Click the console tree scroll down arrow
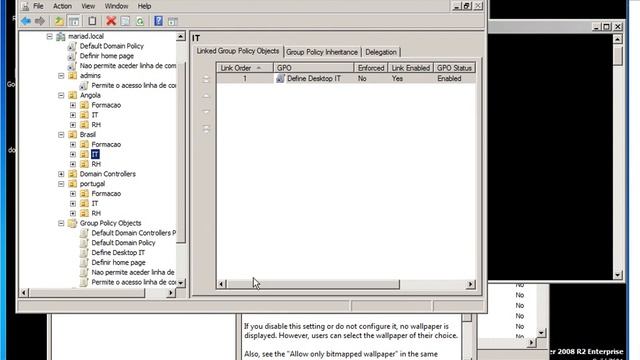Screen dimensions: 640x360 click(180, 282)
